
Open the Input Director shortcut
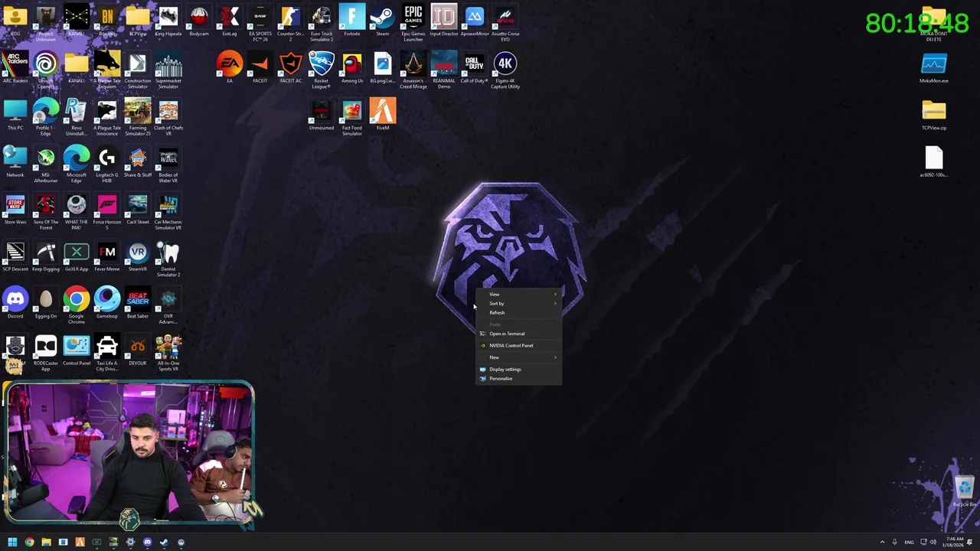444,21
